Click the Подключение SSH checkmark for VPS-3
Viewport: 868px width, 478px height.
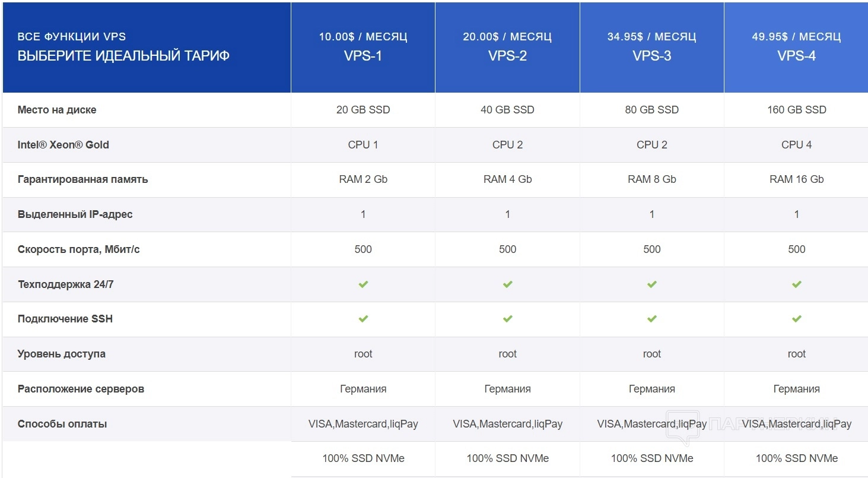[652, 319]
